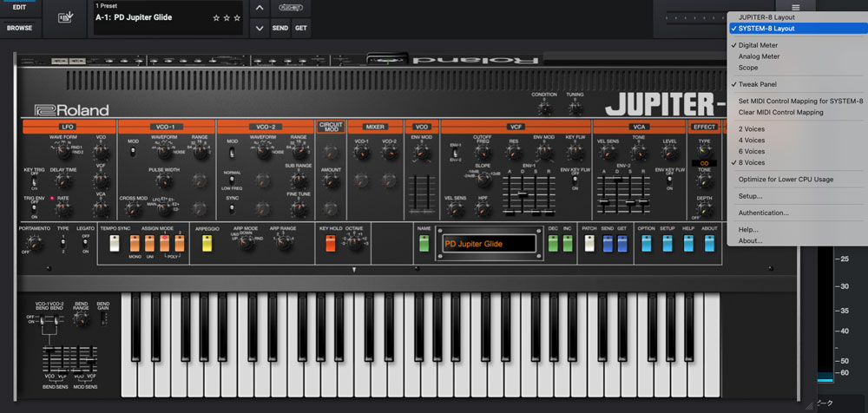Viewport: 868px width, 413px height.
Task: Toggle VCO-2 NORMAL/LOW FREQ switch
Action: (x=232, y=180)
